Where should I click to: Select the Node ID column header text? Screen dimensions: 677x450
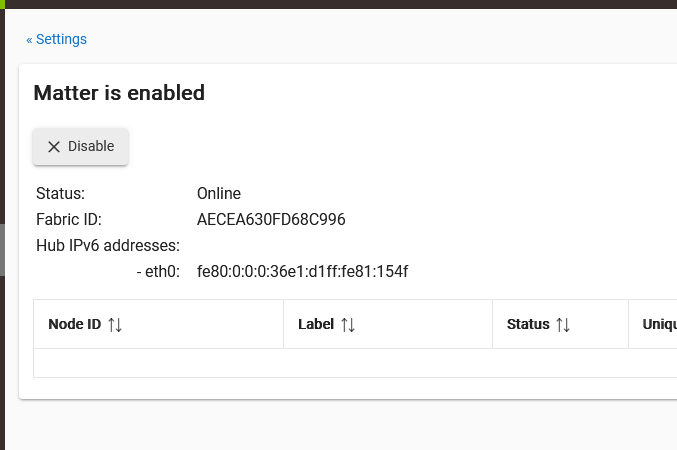(x=74, y=325)
